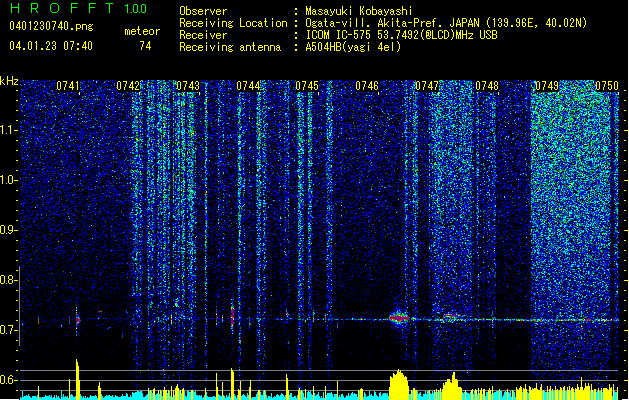The height and width of the screenshot is (400, 629).
Task: Click the 1.0 kHz axis label
Action: pyautogui.click(x=9, y=180)
